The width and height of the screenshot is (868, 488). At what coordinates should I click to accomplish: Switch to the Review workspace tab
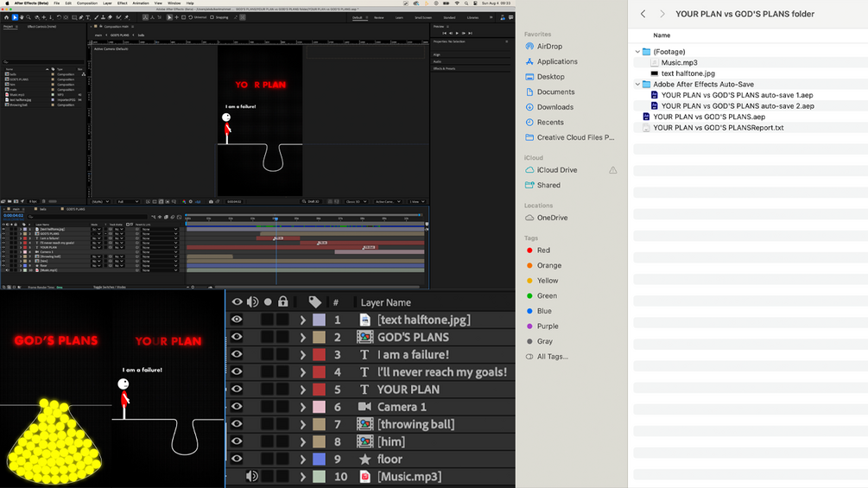coord(378,17)
